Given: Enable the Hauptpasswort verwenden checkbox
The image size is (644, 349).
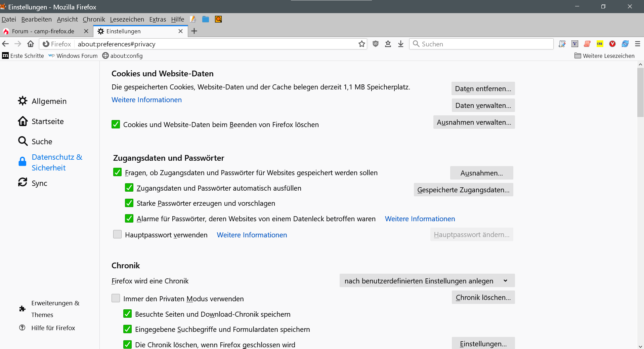Looking at the screenshot, I should (x=118, y=234).
